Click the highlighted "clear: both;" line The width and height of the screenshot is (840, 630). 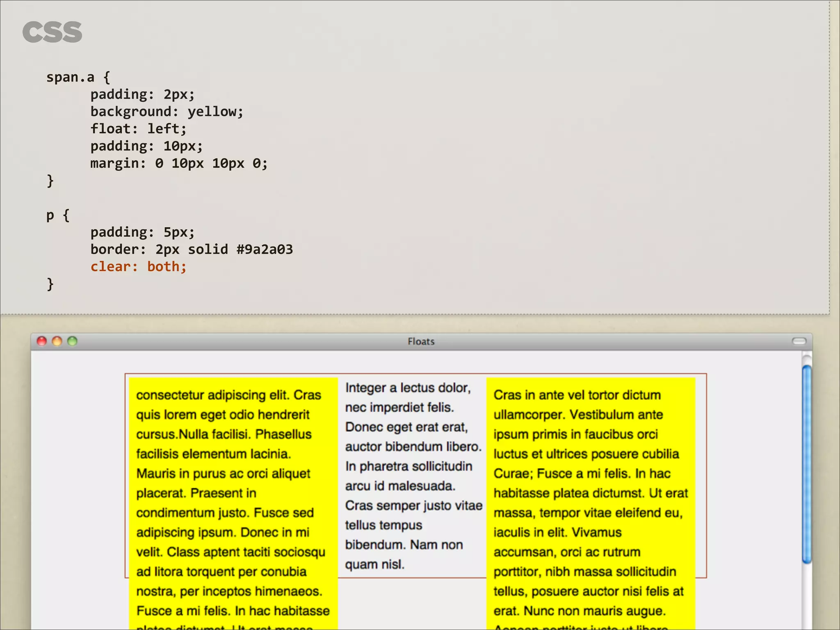coord(139,267)
